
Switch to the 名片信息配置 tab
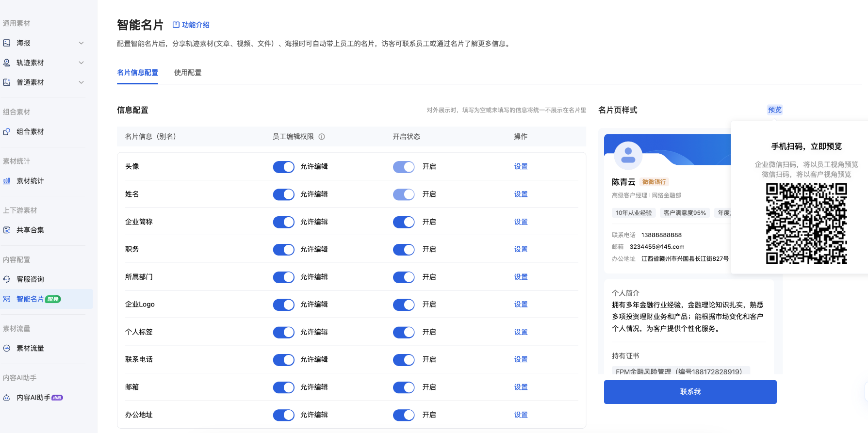(137, 73)
